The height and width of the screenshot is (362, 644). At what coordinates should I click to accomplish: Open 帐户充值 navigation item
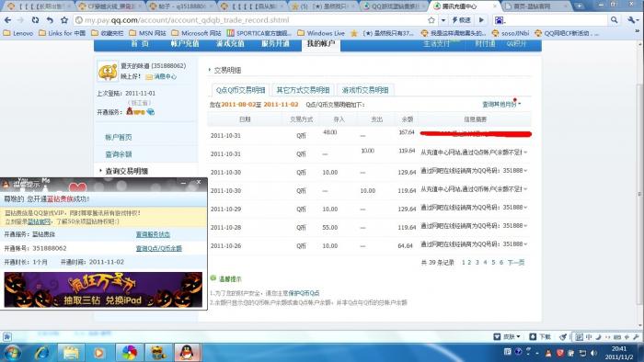pyautogui.click(x=185, y=43)
